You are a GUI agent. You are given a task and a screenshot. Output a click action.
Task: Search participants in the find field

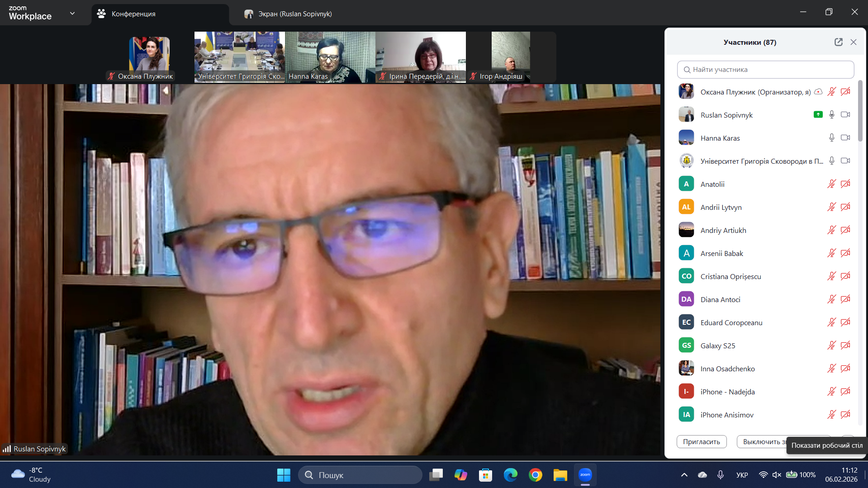pyautogui.click(x=765, y=70)
